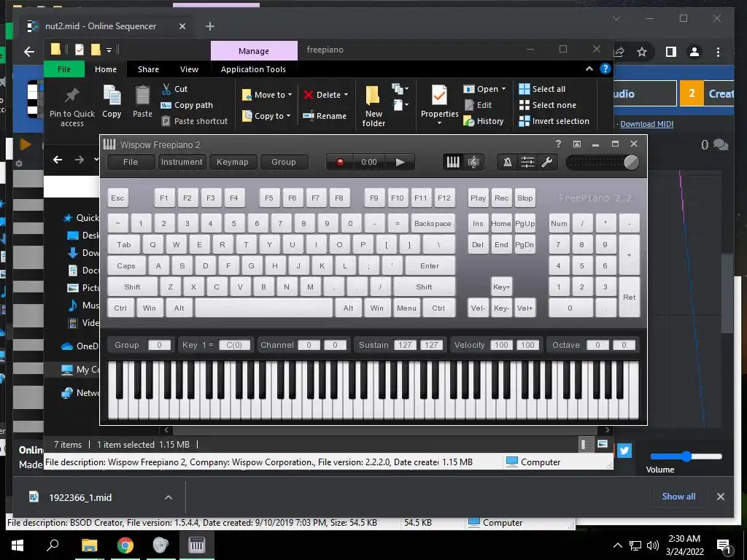Expand the 1922366_1.mid download chevron

coord(169,497)
